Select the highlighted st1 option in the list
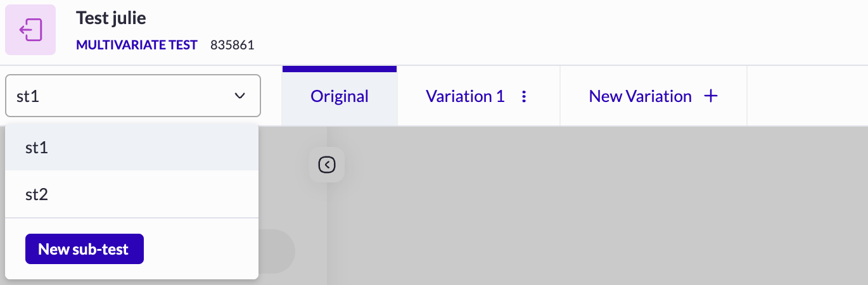Image resolution: width=868 pixels, height=285 pixels. (132, 148)
